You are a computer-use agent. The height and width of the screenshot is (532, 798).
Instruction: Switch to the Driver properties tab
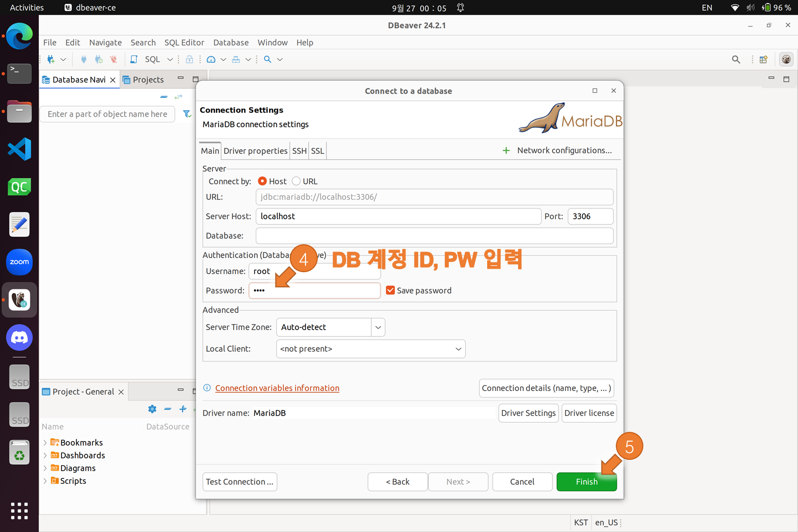pos(255,151)
